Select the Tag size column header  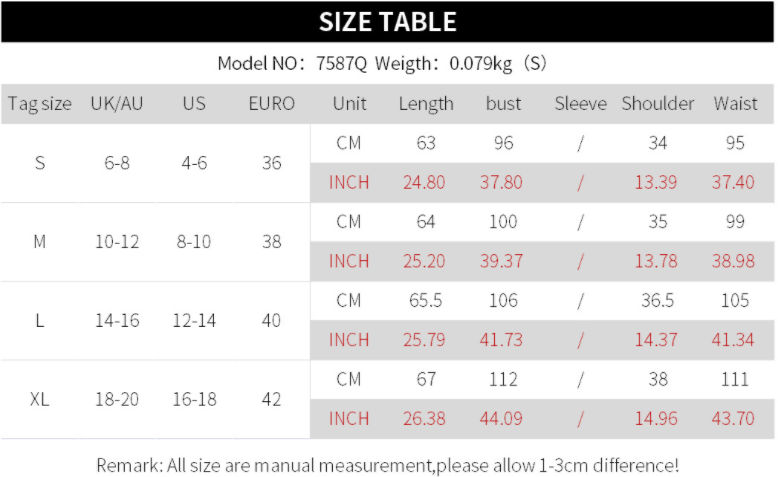click(40, 104)
